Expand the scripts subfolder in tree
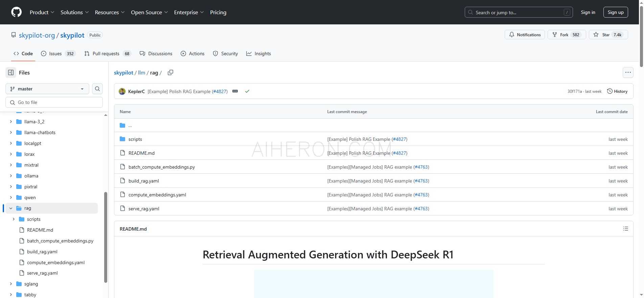Image resolution: width=644 pixels, height=298 pixels. 14,219
